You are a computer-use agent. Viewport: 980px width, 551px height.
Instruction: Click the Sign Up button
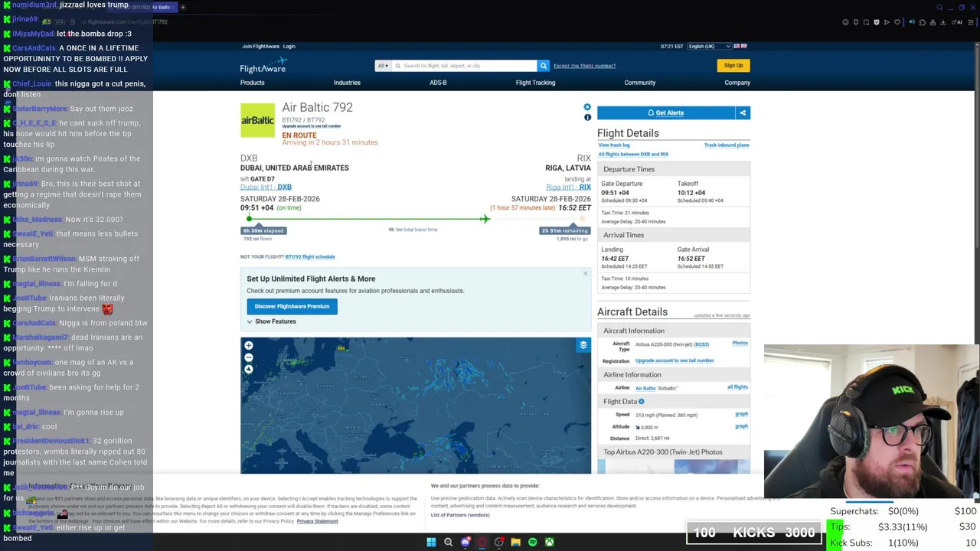pos(733,65)
